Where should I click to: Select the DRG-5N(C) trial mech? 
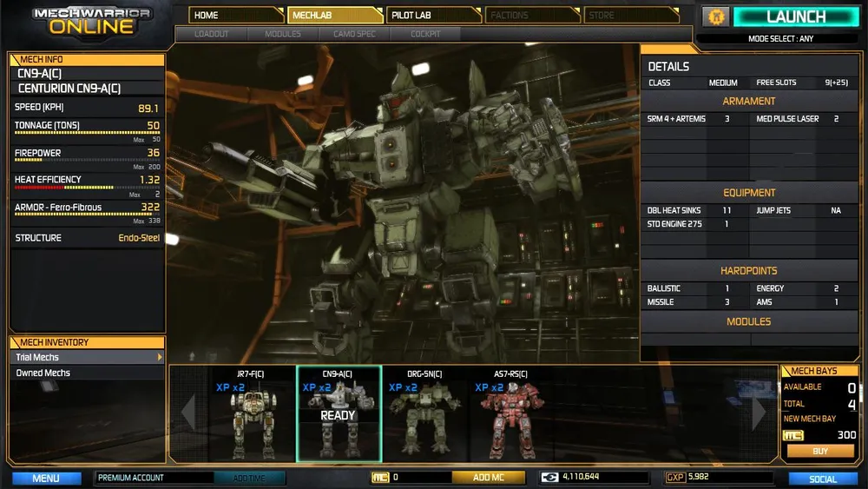[x=424, y=413]
